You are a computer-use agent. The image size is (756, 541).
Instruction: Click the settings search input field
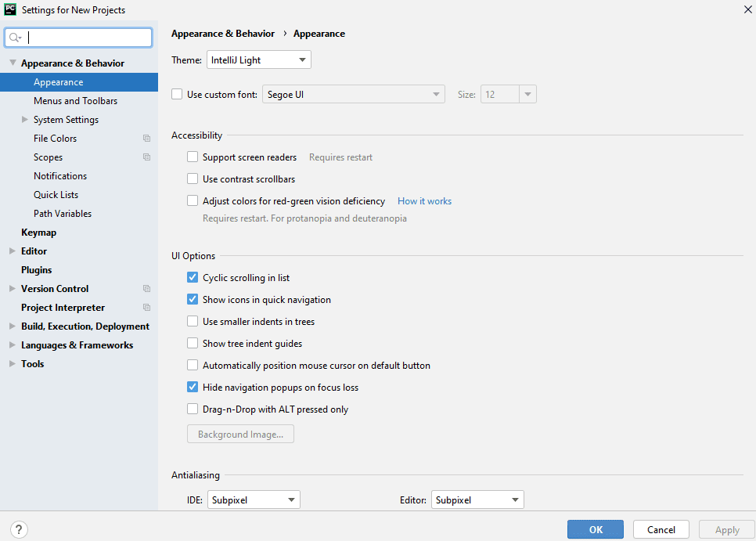point(88,38)
